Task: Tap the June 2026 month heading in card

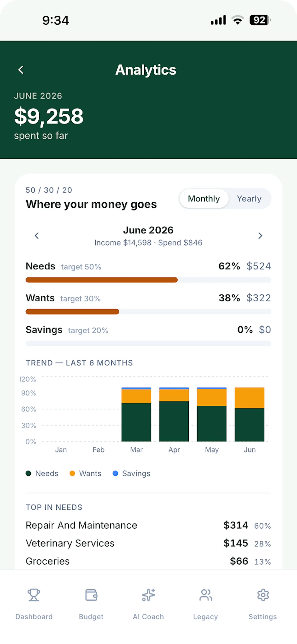Action: click(148, 230)
